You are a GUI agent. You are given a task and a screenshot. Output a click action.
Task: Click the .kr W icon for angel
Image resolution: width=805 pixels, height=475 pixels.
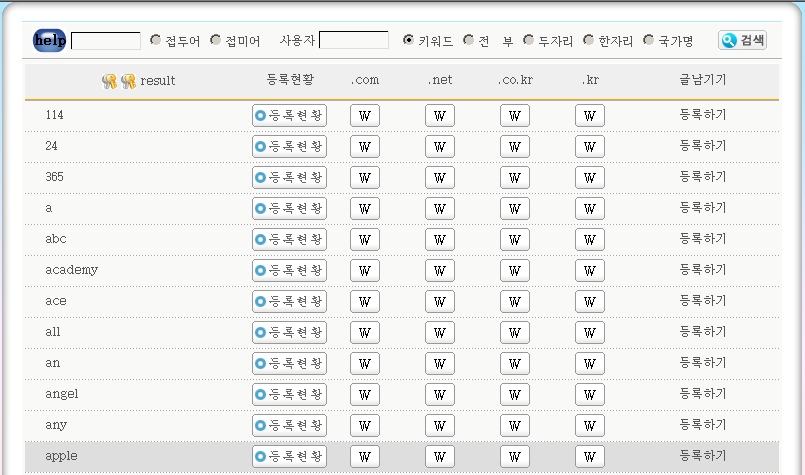pos(590,395)
